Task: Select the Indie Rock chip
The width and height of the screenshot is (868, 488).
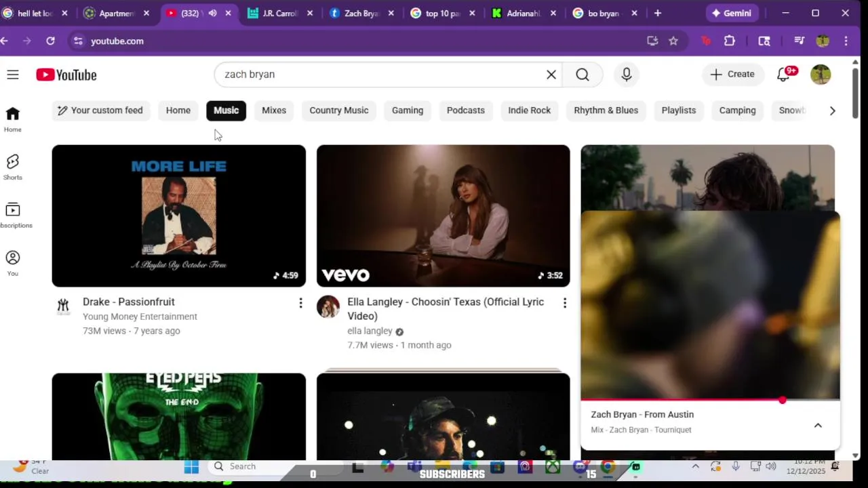Action: point(530,110)
